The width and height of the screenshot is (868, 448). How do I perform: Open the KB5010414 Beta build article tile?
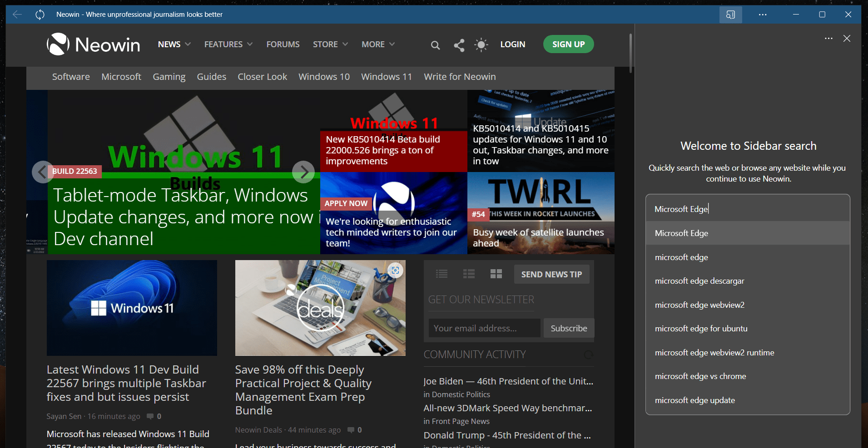click(x=394, y=131)
